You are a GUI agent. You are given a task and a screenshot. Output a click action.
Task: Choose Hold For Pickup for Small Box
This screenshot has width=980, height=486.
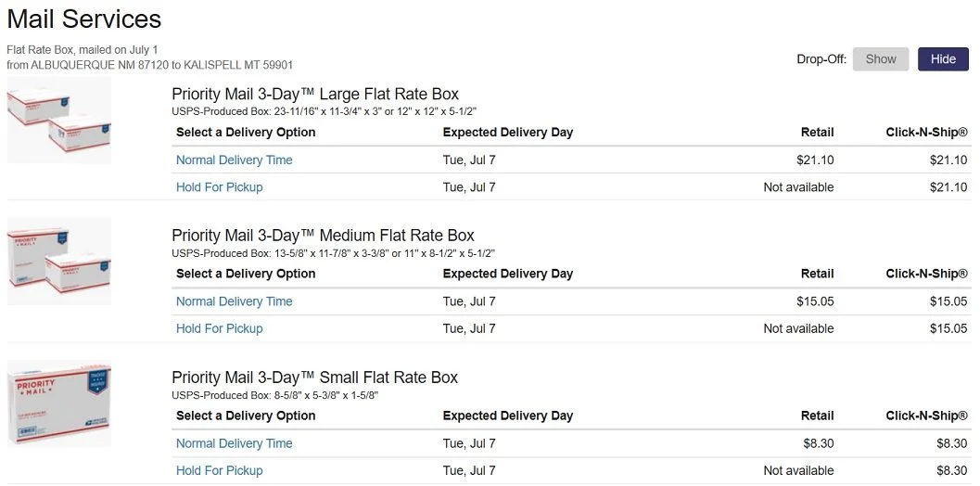(x=219, y=470)
